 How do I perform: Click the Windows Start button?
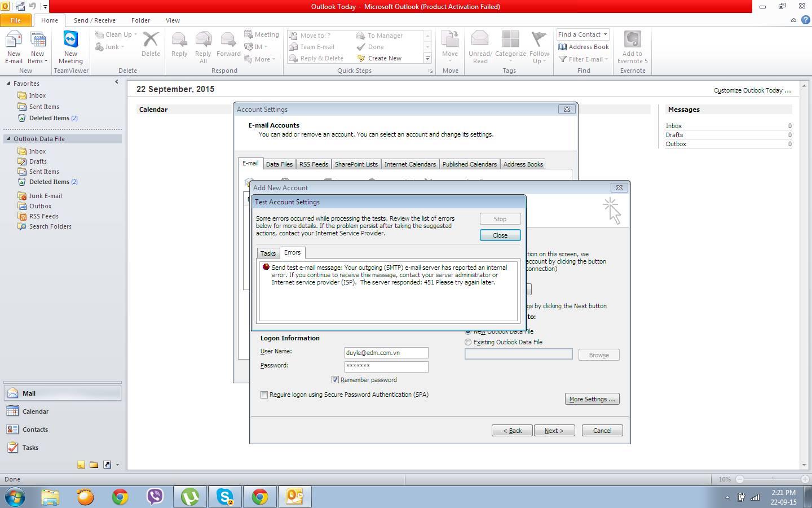point(15,497)
